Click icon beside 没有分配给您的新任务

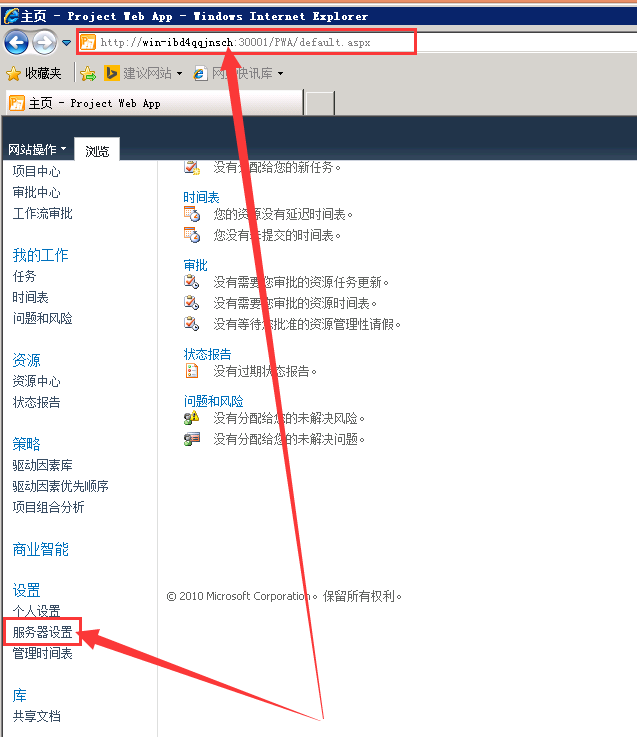point(192,167)
